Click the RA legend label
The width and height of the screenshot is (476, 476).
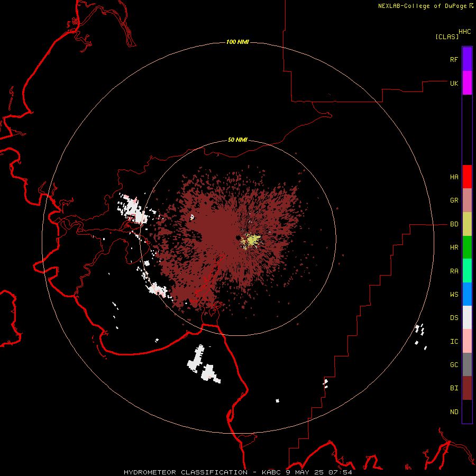454,271
